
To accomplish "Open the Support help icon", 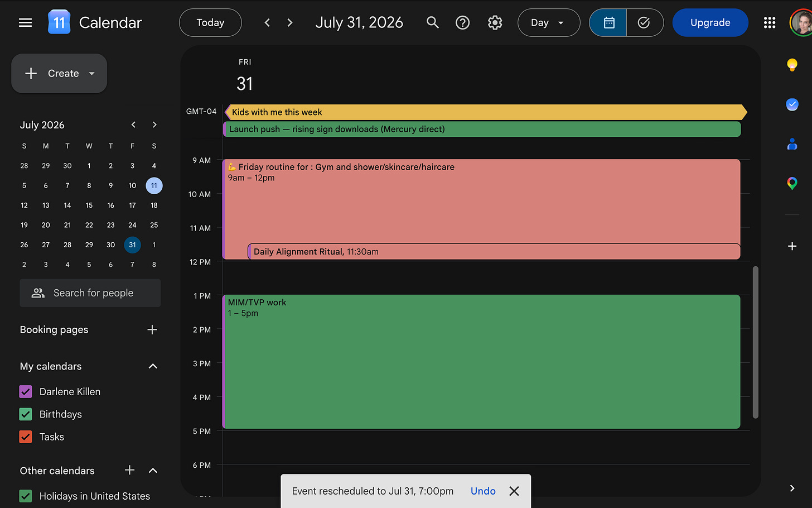I will pyautogui.click(x=463, y=23).
